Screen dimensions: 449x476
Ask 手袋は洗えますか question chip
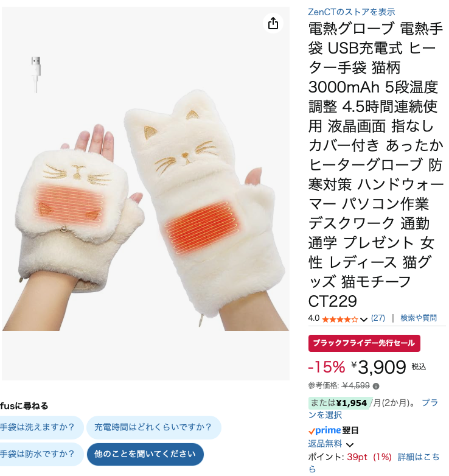tap(41, 427)
